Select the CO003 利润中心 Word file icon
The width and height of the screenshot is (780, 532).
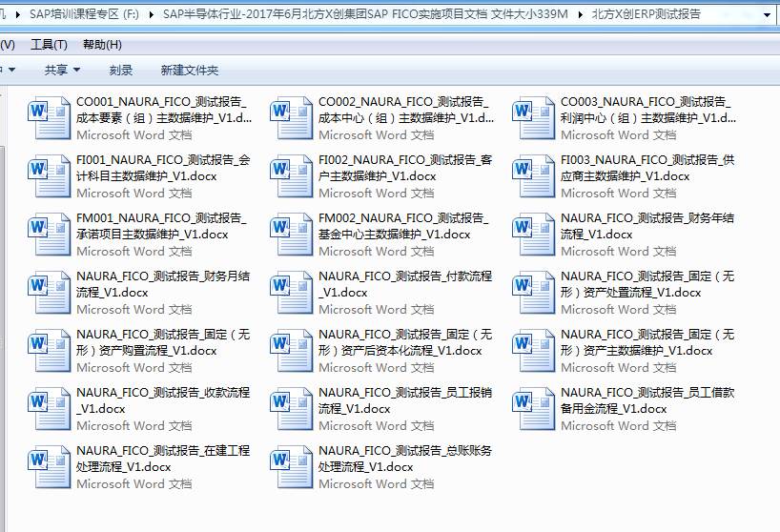pyautogui.click(x=533, y=118)
